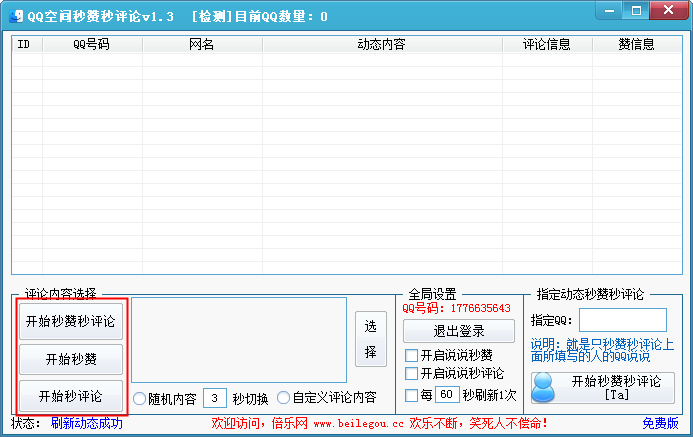Click the 开始秒赞秒评论 button
The width and height of the screenshot is (693, 437).
point(71,321)
